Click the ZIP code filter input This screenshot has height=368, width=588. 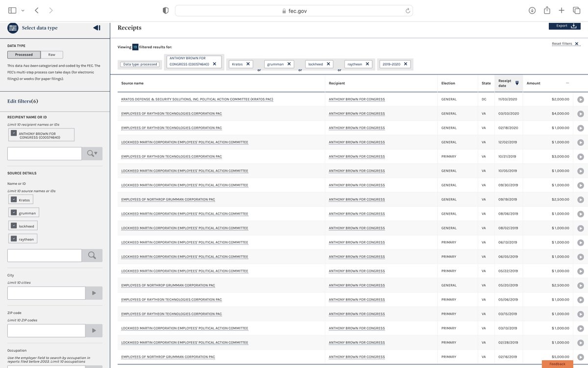(47, 331)
